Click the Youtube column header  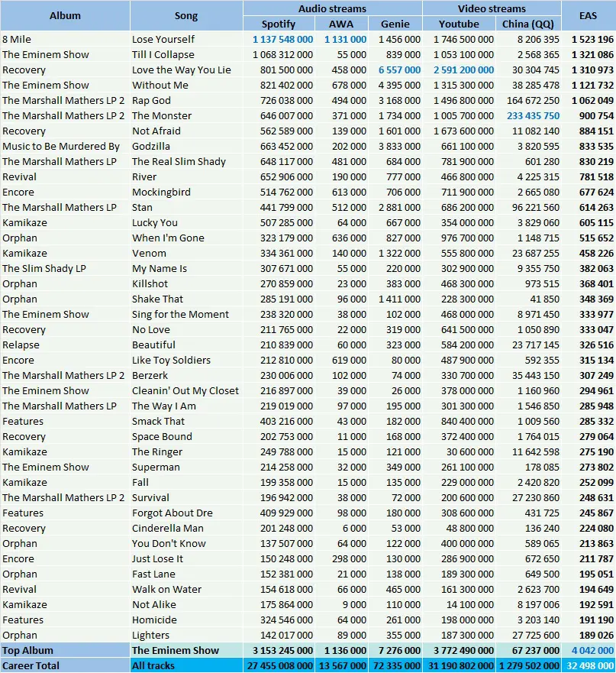pos(459,24)
